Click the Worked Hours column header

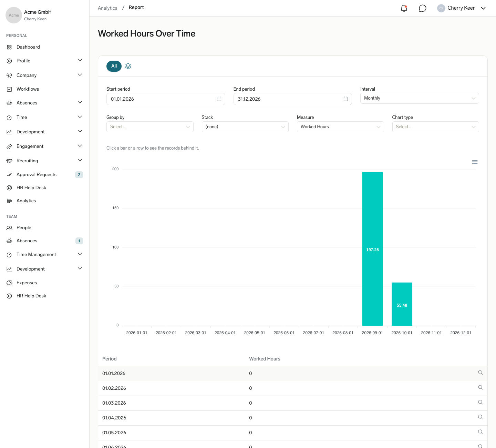[x=265, y=359]
